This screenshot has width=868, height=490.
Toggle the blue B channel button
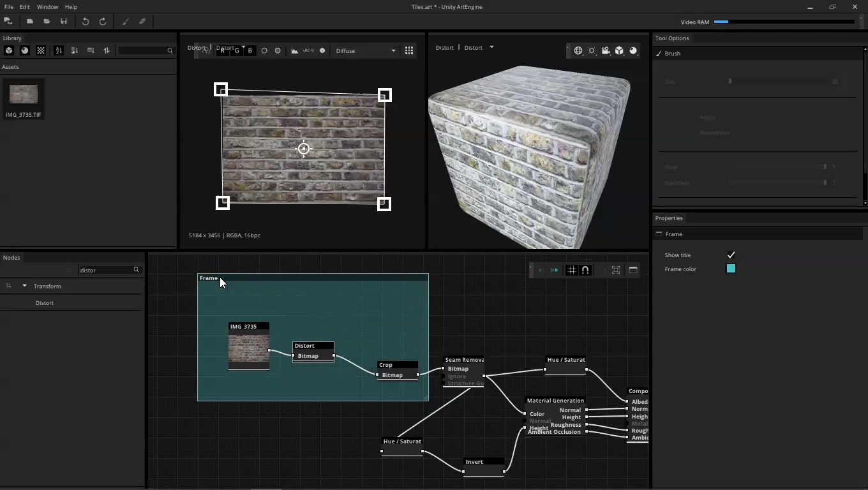point(250,50)
